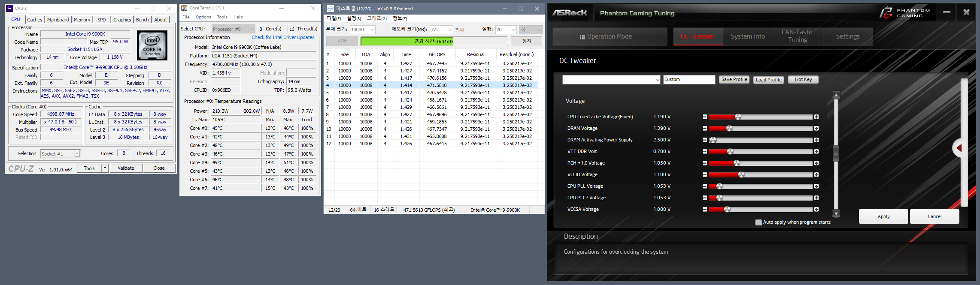The height and width of the screenshot is (285, 980).
Task: Enable Auto apply when program starts
Action: [759, 222]
